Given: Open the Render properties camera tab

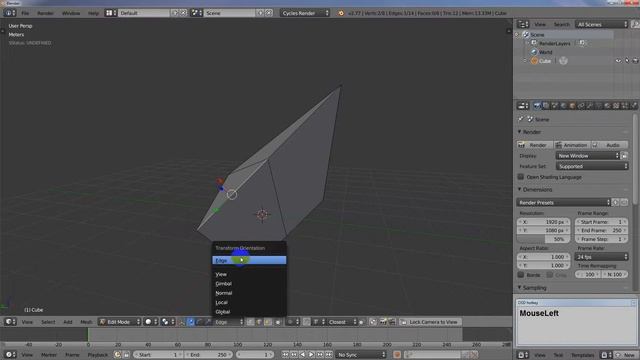Looking at the screenshot, I should click(x=537, y=106).
